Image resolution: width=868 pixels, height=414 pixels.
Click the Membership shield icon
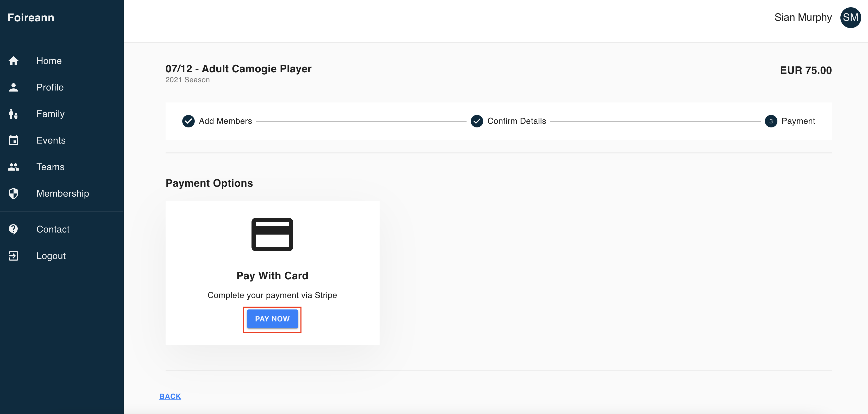click(14, 193)
